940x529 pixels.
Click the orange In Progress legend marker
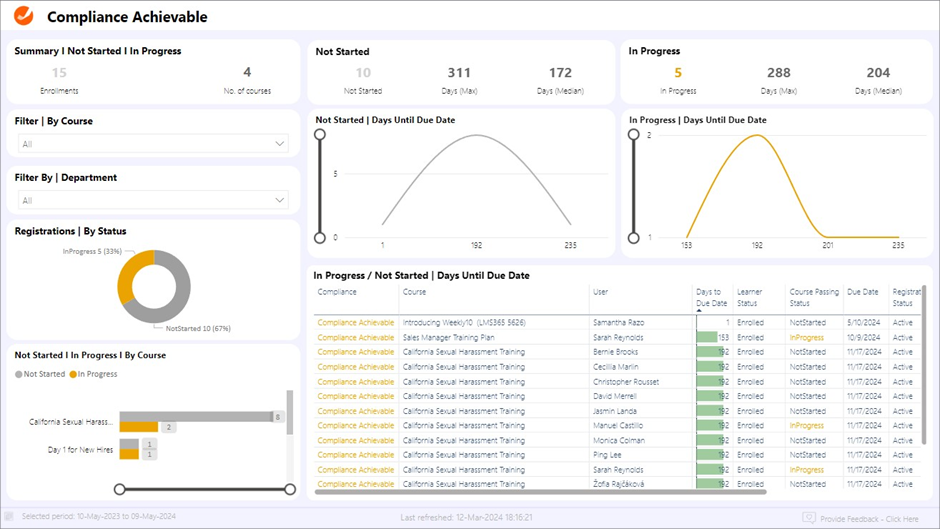pos(73,374)
